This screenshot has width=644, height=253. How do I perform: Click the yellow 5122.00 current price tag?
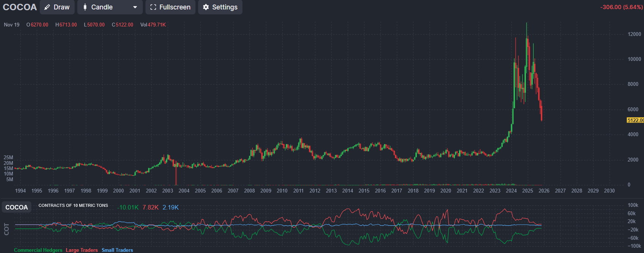[635, 120]
